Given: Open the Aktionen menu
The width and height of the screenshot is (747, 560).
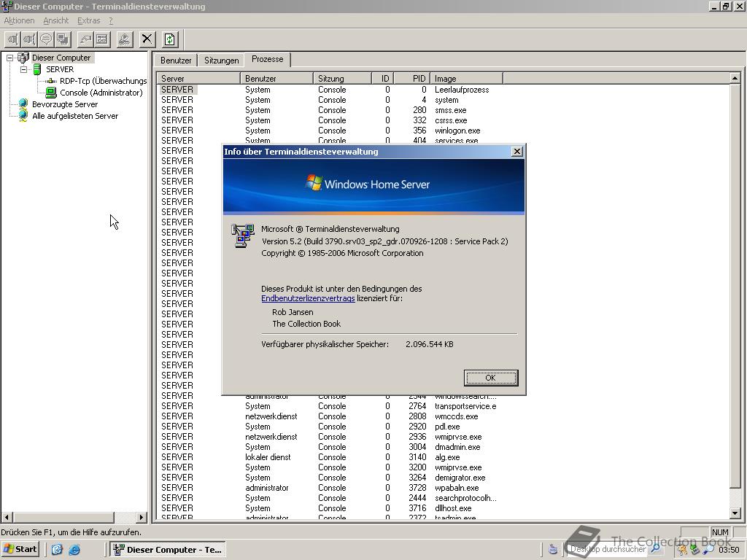Looking at the screenshot, I should pos(19,20).
